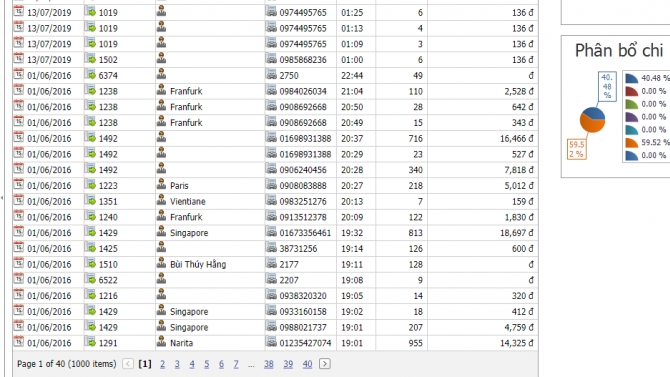Screen dimensions: 670x377
Task: Click purple 0.00 % legend swatch
Action: (632, 117)
